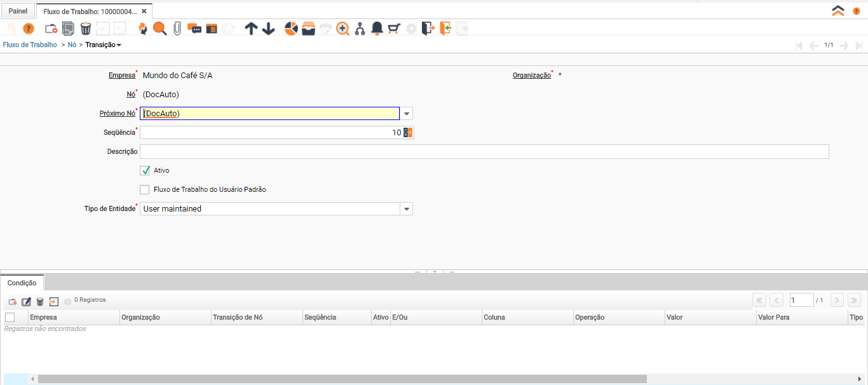Open the magnifier search record icon

click(x=159, y=29)
